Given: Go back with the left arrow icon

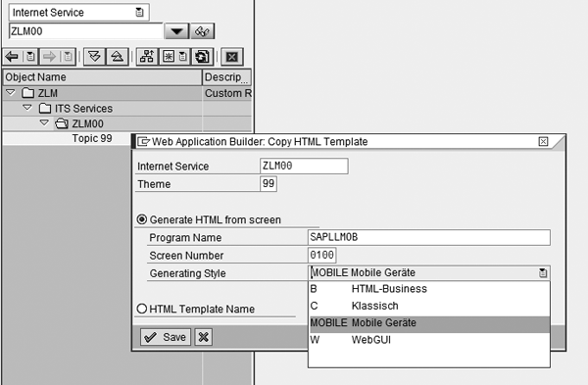Looking at the screenshot, I should pos(12,57).
